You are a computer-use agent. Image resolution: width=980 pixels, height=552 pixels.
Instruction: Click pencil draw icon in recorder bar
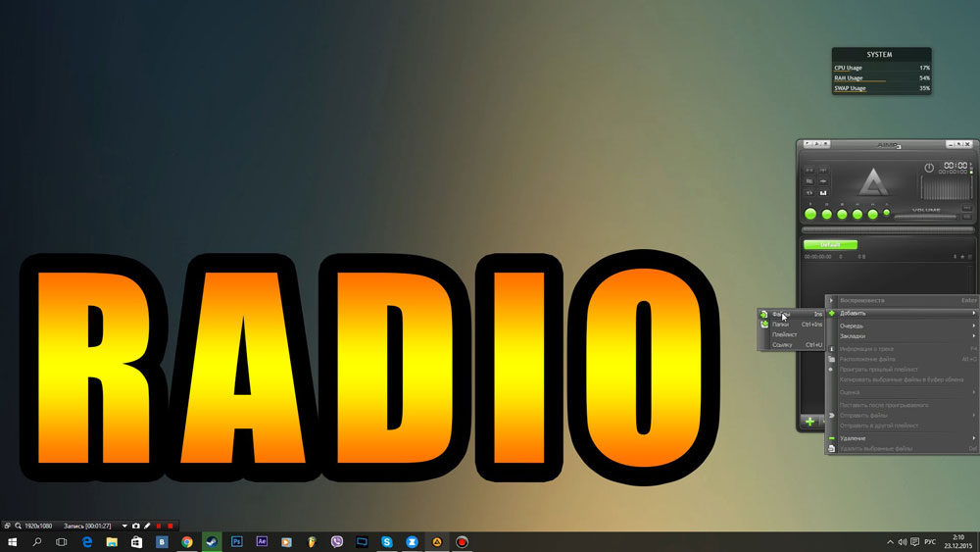pyautogui.click(x=147, y=526)
